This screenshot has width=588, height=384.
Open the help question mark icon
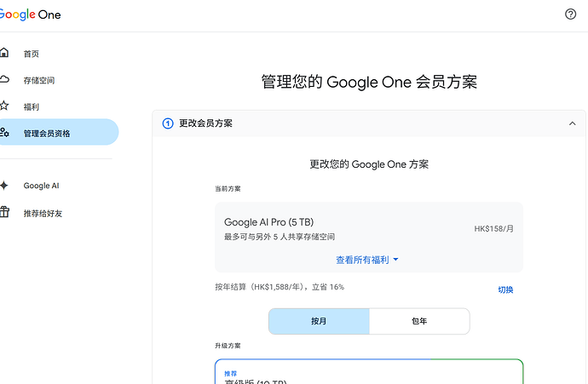[x=570, y=14]
